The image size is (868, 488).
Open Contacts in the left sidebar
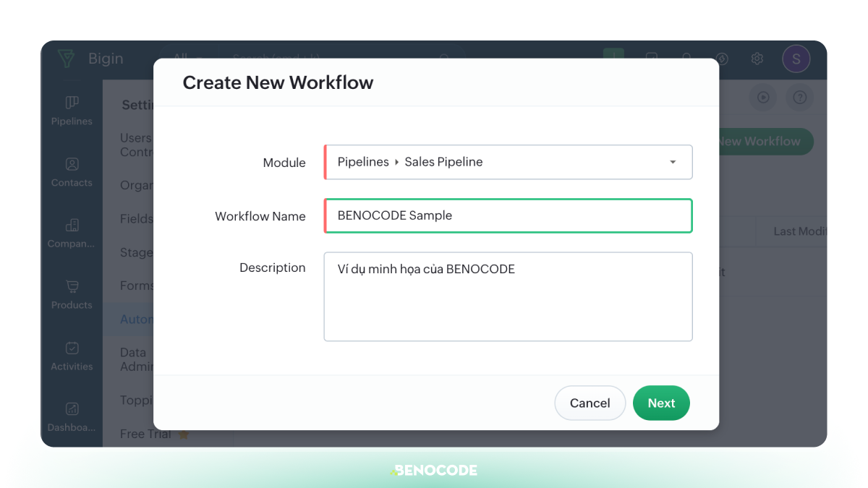72,172
